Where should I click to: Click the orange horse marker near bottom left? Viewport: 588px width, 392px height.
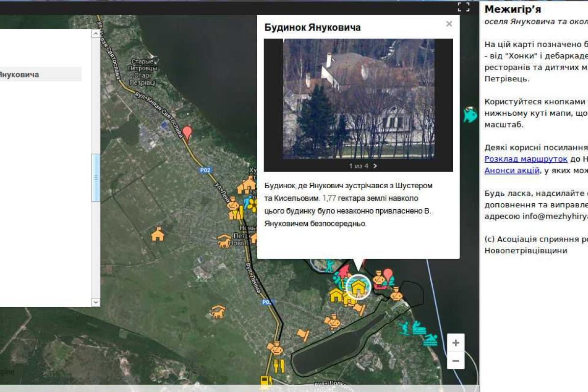tap(218, 311)
